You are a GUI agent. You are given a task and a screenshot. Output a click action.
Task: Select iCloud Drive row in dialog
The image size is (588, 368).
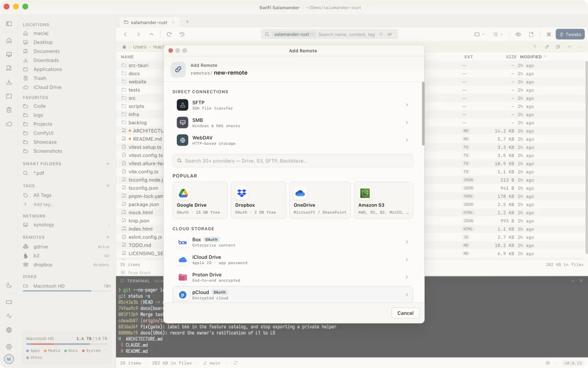pyautogui.click(x=293, y=260)
